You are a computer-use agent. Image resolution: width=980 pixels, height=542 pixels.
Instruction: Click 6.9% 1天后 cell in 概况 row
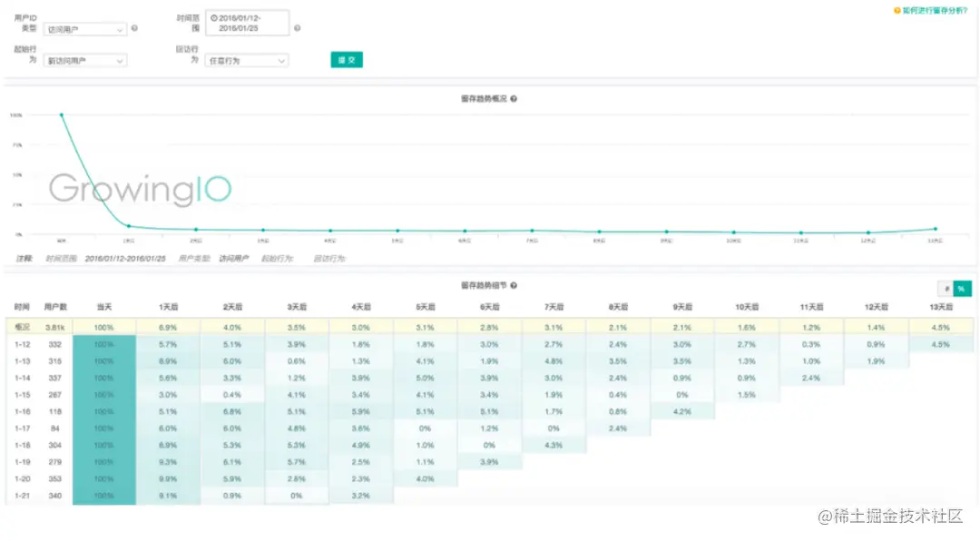point(168,328)
